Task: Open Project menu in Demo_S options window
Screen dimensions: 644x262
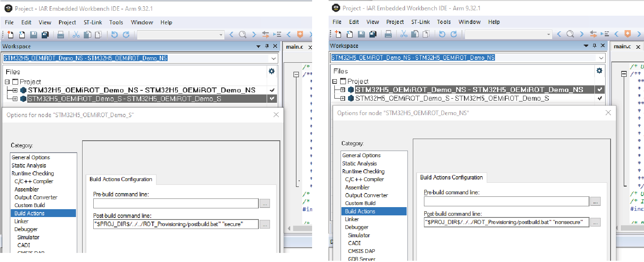Action: point(67,22)
